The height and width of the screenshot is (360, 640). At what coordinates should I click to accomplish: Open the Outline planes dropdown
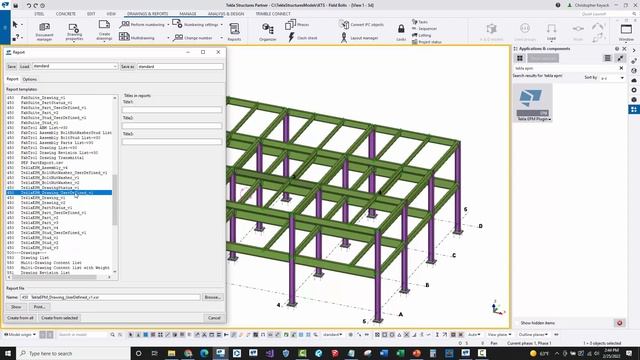click(533, 335)
